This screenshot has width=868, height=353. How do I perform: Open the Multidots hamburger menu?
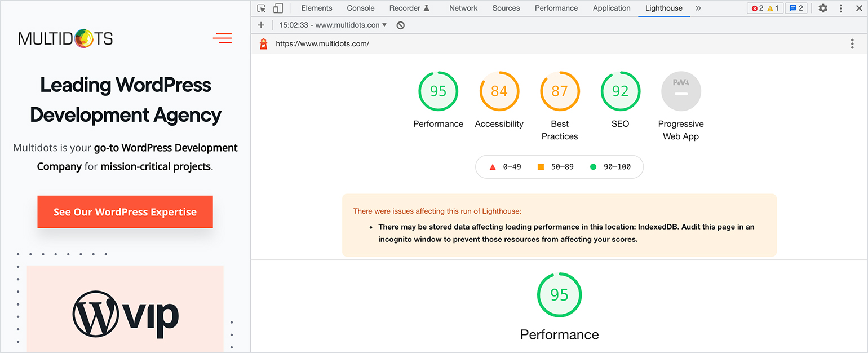point(222,38)
